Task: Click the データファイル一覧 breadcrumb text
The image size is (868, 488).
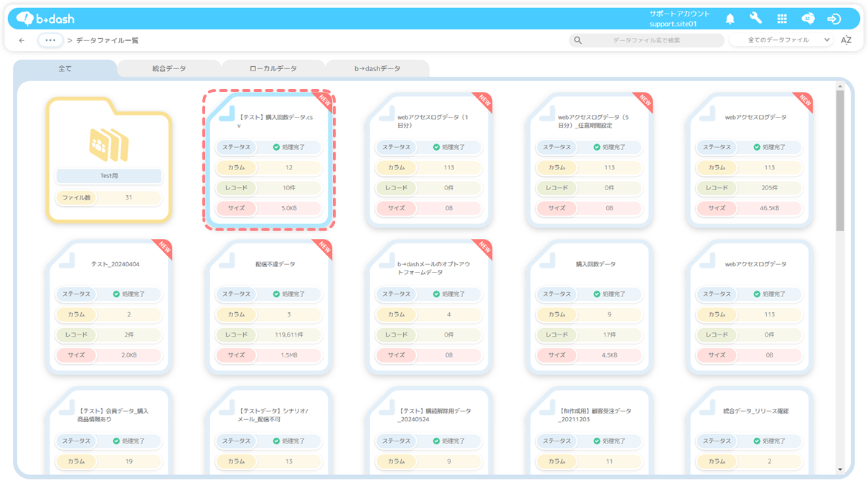Action: coord(108,40)
